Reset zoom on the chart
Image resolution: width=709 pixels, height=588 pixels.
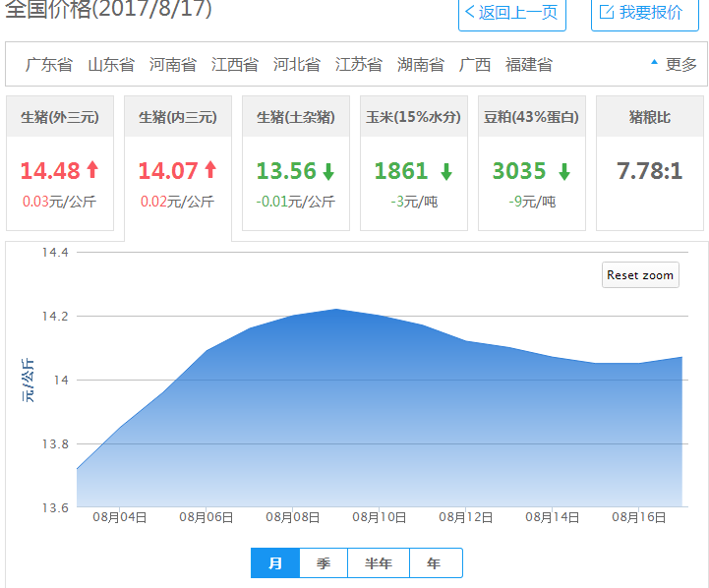click(x=640, y=275)
